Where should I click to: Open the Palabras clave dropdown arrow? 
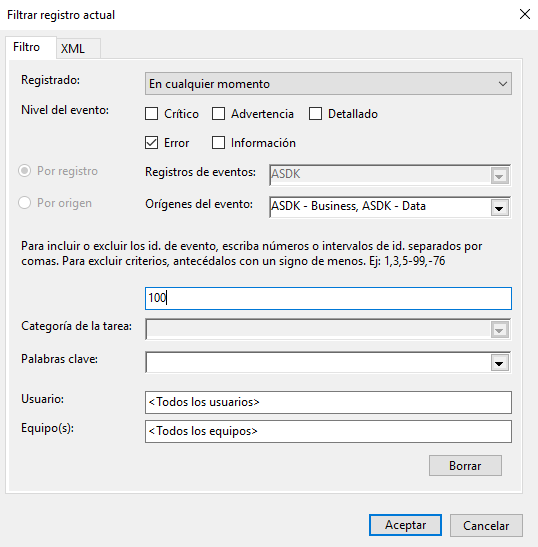(499, 363)
